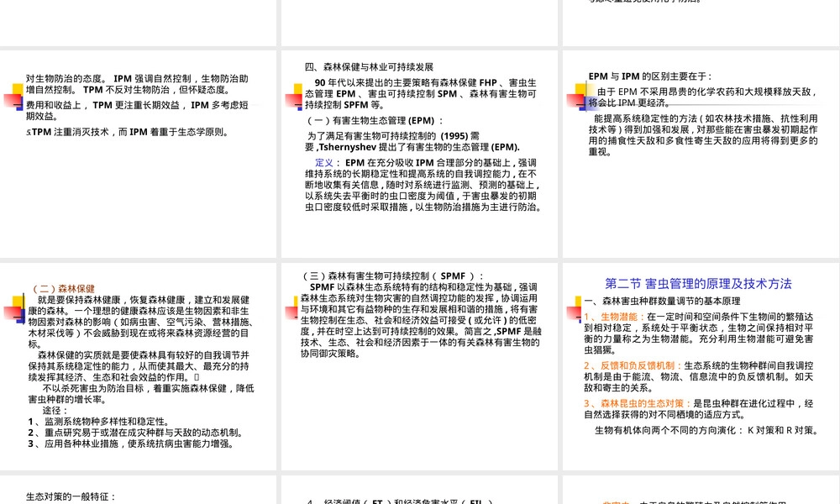Click the paragraph starting 能提高系统稳定性的方法
Image resolution: width=840 pixels, height=504 pixels.
point(703,135)
